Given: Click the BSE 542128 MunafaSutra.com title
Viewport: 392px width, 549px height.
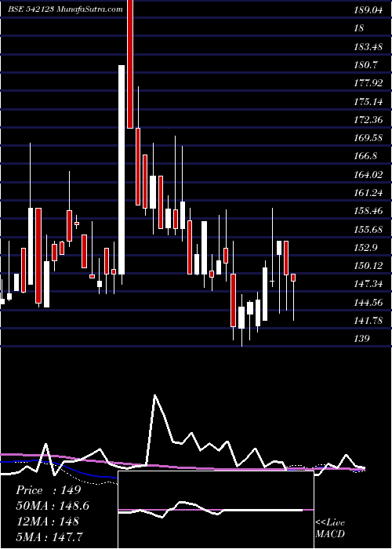Looking at the screenshot, I should 65,9.
